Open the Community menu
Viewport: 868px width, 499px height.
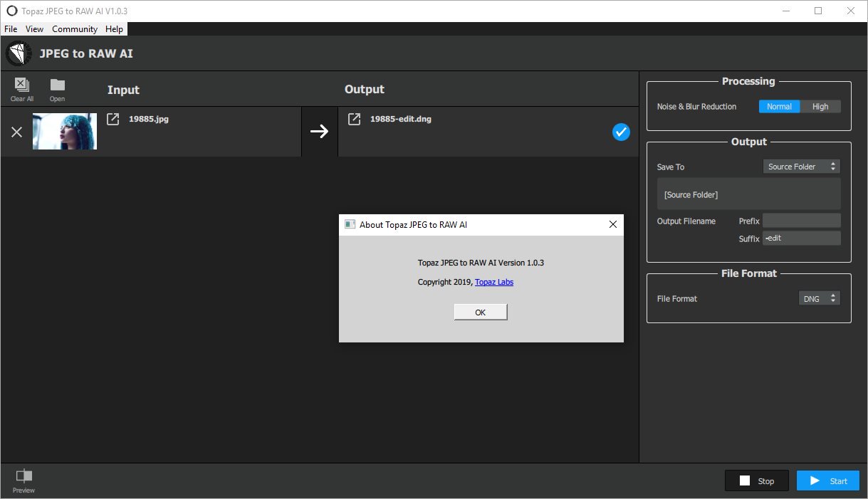[75, 29]
